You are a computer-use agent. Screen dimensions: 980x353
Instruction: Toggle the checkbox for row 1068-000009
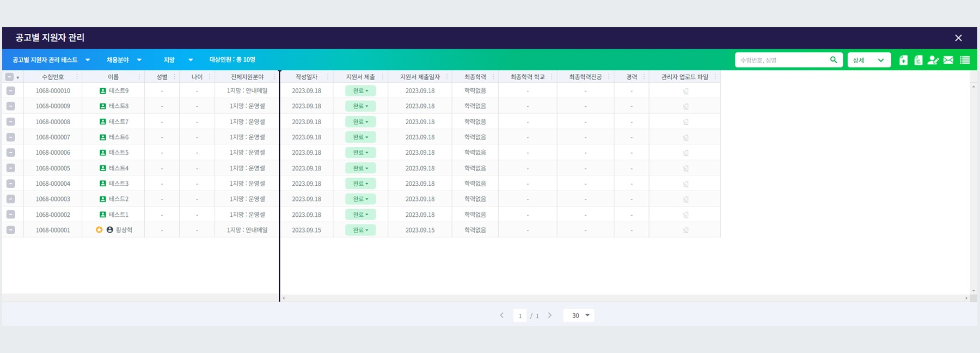pos(11,106)
